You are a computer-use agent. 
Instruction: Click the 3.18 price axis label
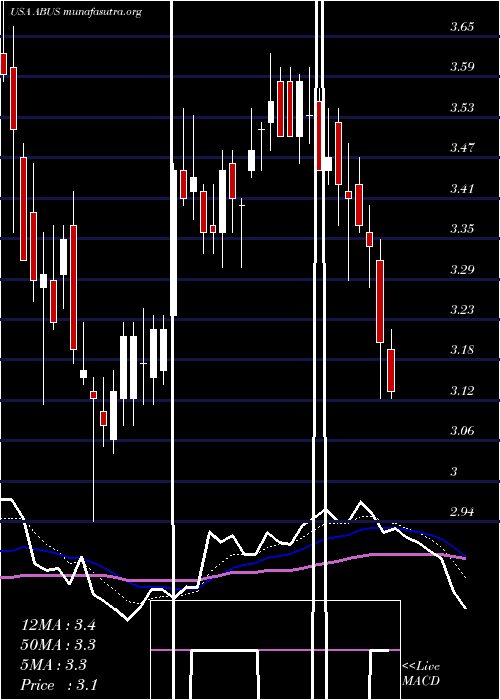point(462,350)
